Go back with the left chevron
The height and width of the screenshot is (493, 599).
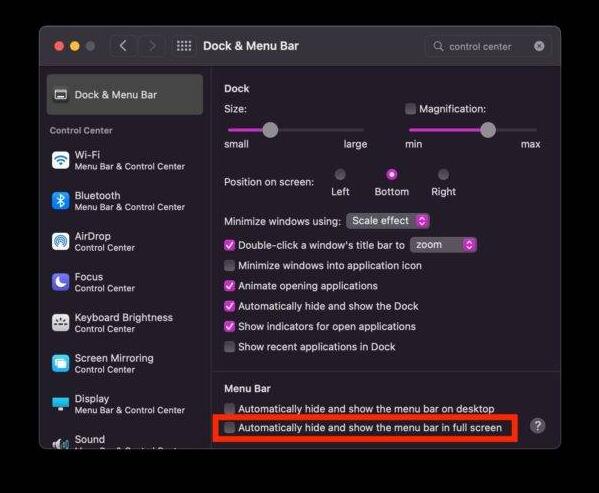123,46
